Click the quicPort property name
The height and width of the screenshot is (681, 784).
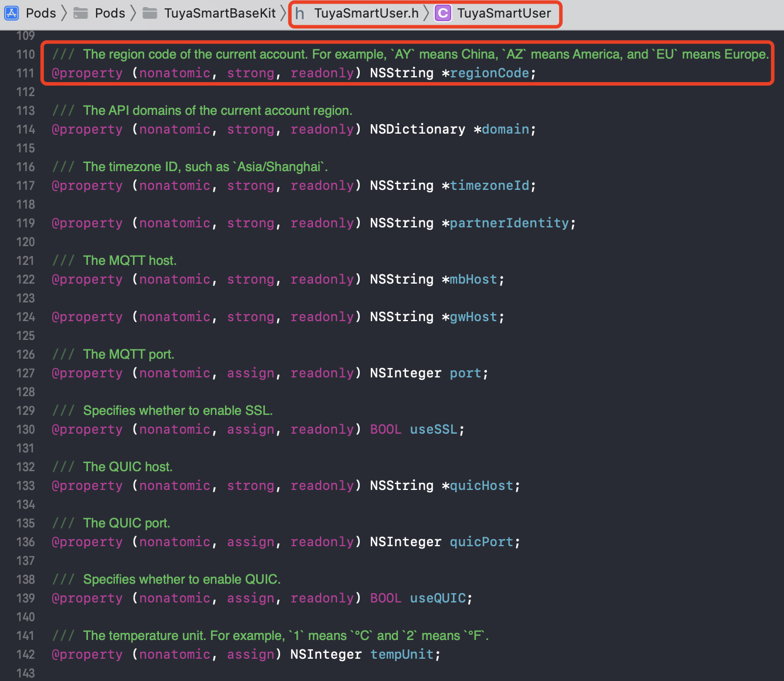(482, 542)
